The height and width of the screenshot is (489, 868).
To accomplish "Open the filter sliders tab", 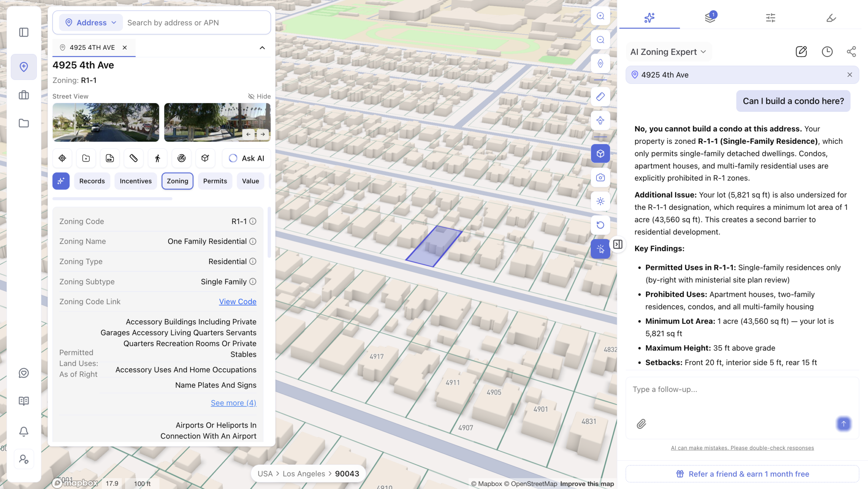I will 771,18.
